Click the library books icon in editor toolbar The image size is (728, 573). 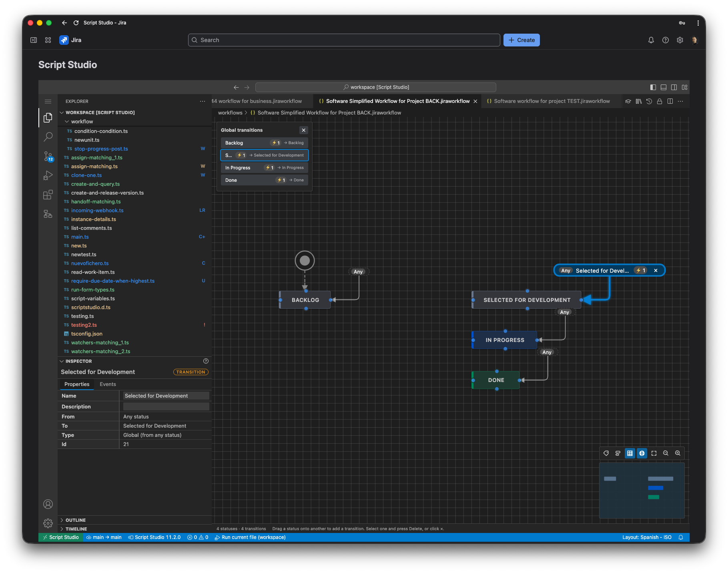(x=639, y=101)
